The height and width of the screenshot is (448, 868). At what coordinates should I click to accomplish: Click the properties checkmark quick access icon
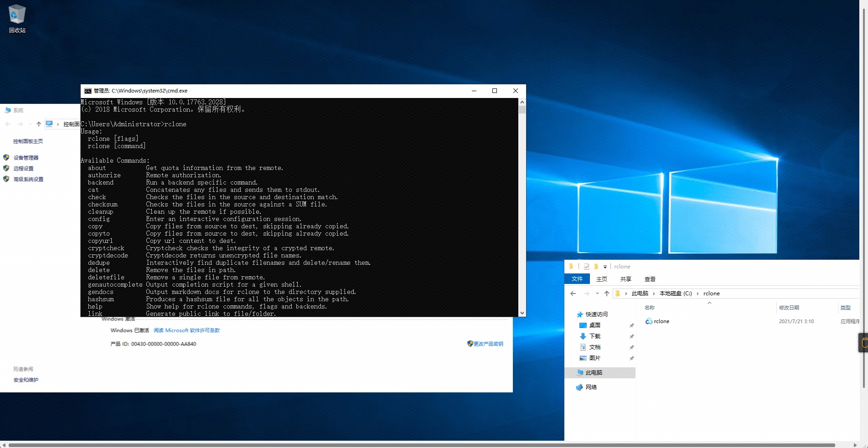586,267
